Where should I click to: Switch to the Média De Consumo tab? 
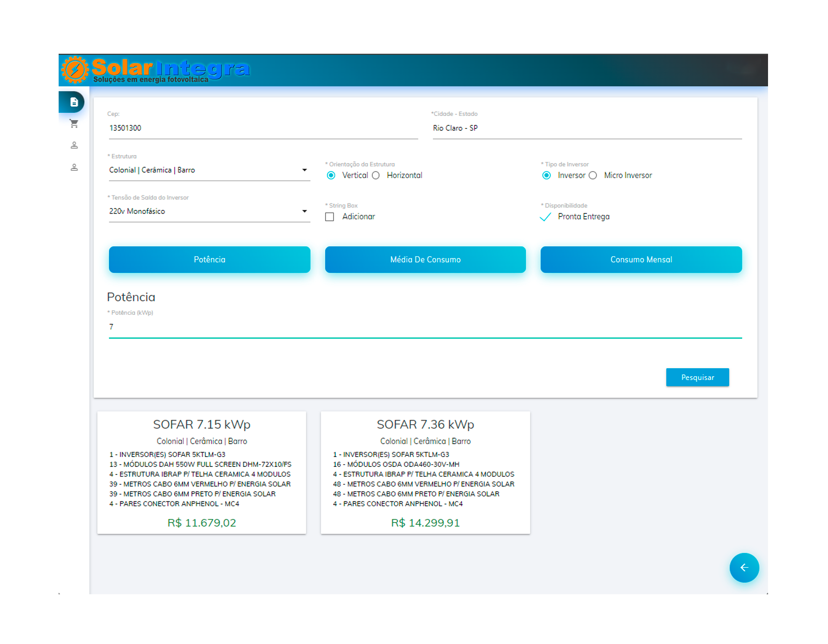tap(425, 259)
